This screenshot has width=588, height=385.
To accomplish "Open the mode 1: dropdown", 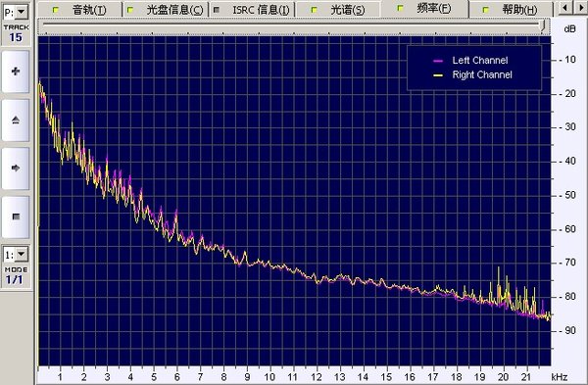I will (22, 255).
